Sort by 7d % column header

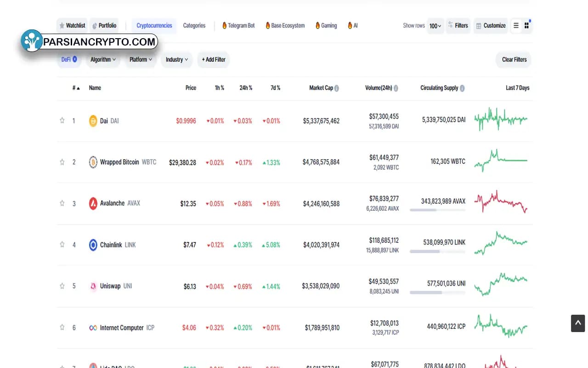pyautogui.click(x=276, y=88)
